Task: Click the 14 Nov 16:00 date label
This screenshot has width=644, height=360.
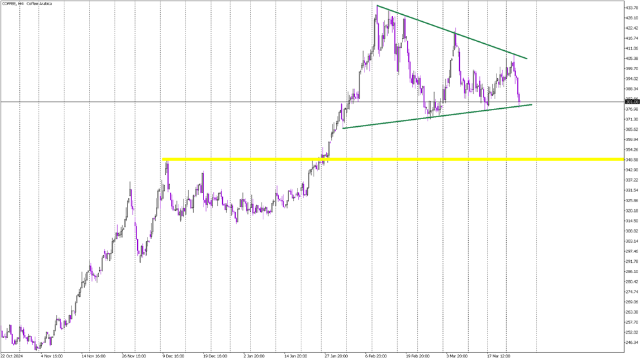Action: 93,356
